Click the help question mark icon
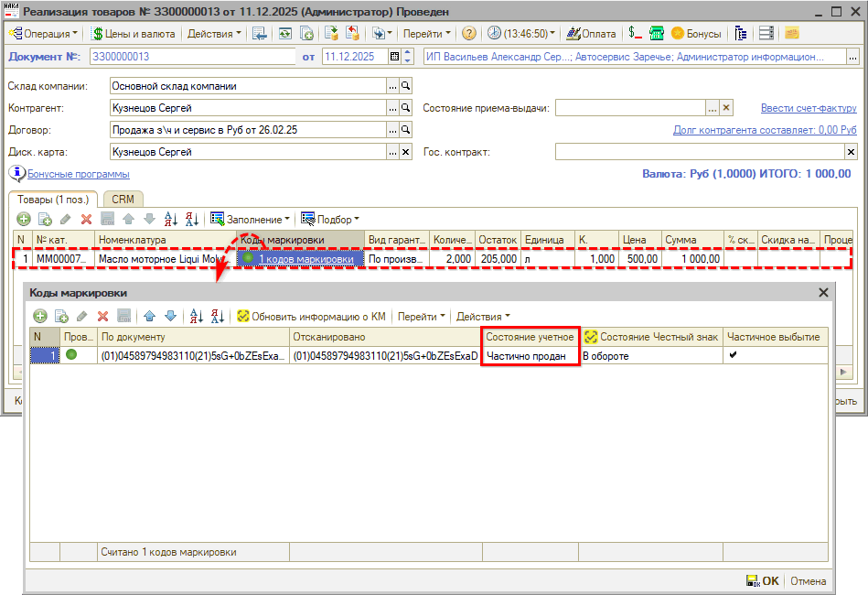868x595 pixels. [468, 34]
